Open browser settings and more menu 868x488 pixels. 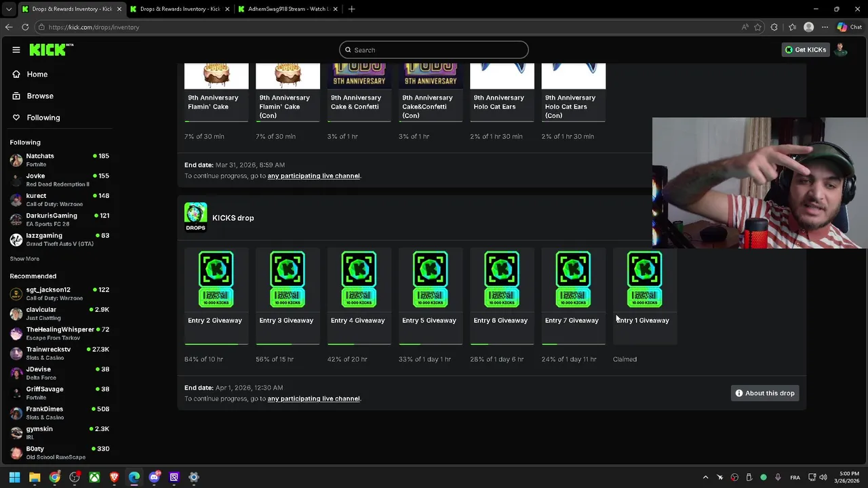pyautogui.click(x=825, y=27)
